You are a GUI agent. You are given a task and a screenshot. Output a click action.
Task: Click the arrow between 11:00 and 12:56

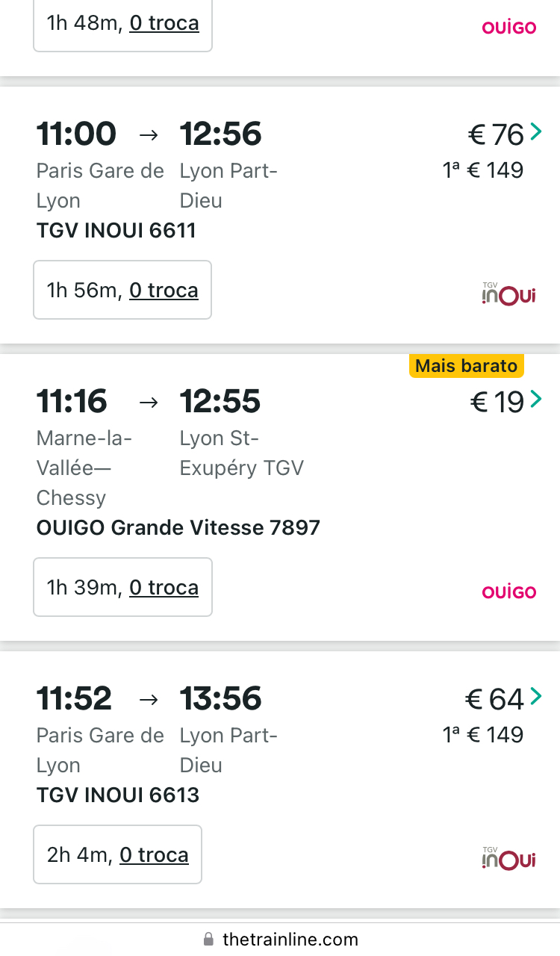pos(149,135)
